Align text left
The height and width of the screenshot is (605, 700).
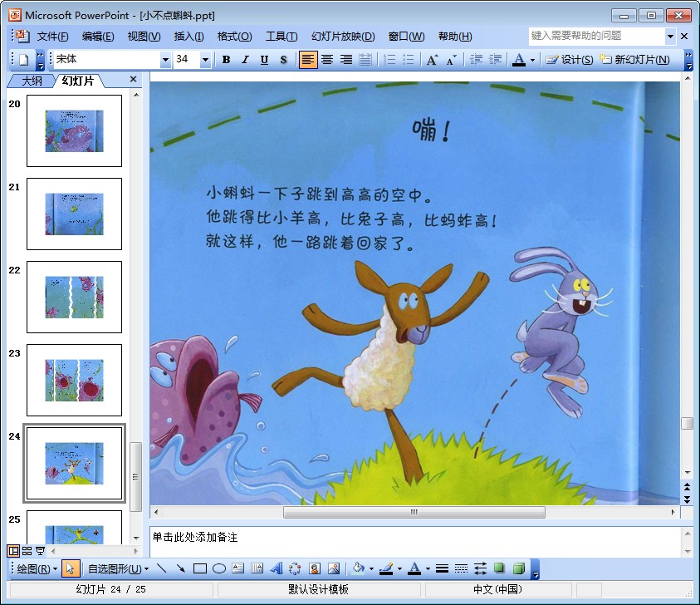tap(307, 60)
